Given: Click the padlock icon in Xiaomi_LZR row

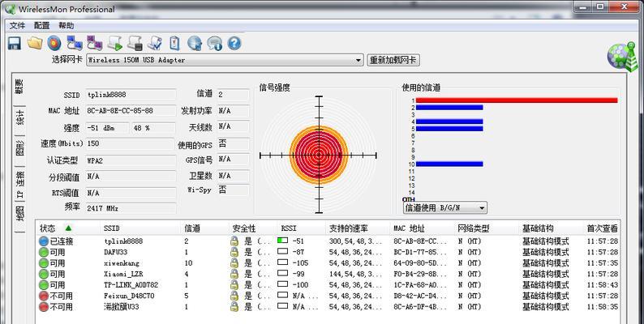Looking at the screenshot, I should click(234, 274).
